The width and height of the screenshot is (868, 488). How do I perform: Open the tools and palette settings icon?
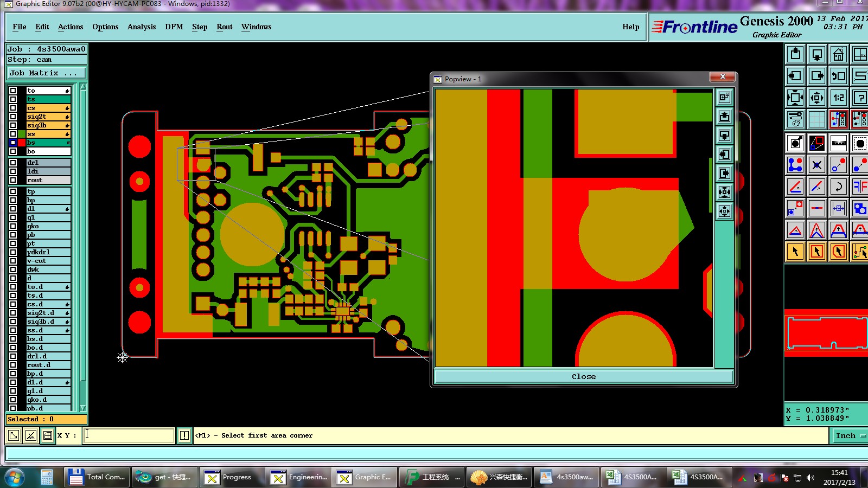coord(795,119)
